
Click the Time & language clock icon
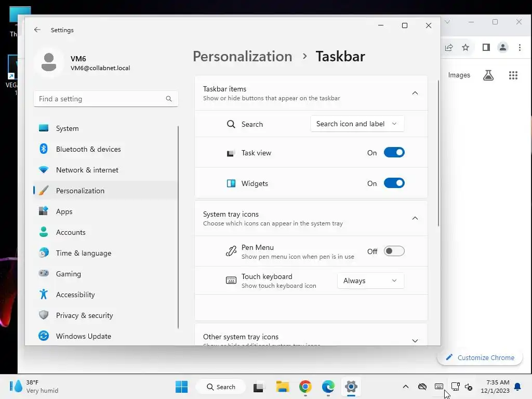click(44, 253)
